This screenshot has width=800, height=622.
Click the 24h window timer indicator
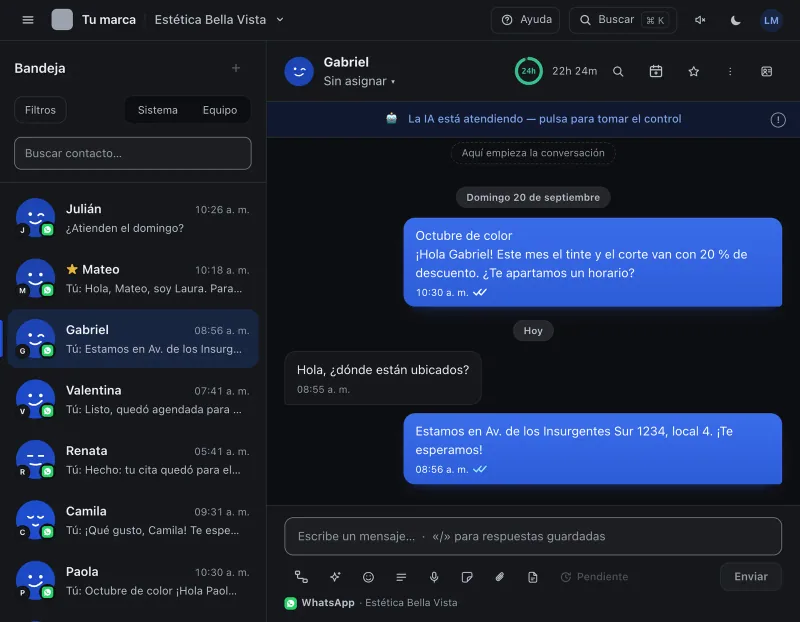[528, 71]
